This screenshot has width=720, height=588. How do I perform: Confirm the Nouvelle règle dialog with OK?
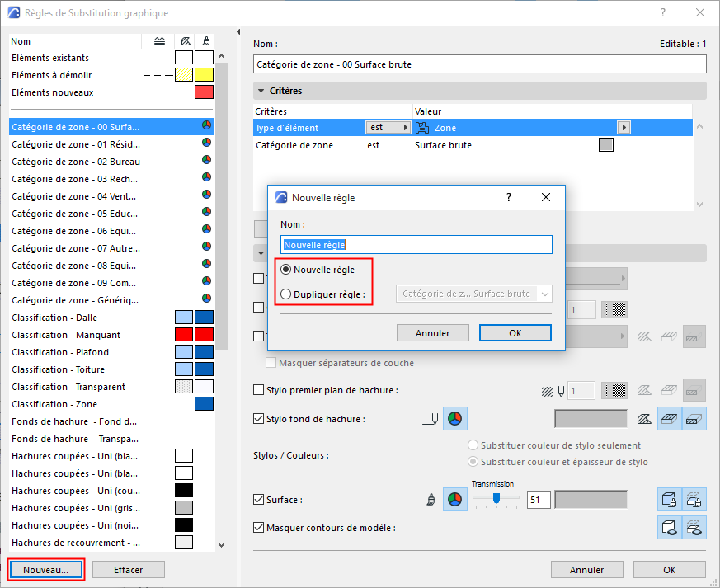tap(515, 333)
